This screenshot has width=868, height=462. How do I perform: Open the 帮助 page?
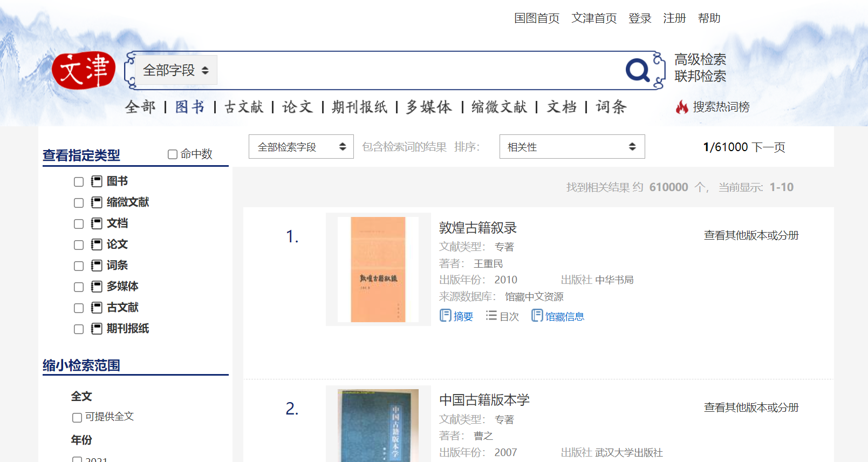[x=709, y=18]
